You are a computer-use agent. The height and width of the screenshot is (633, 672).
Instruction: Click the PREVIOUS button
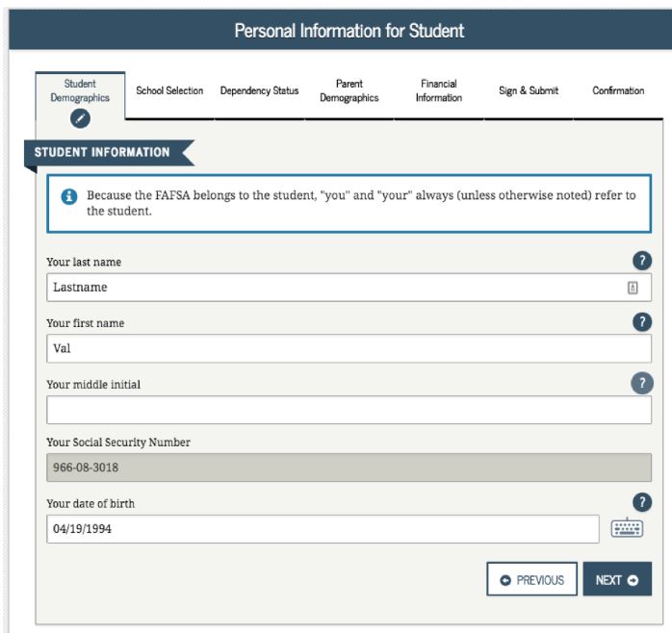pyautogui.click(x=531, y=580)
